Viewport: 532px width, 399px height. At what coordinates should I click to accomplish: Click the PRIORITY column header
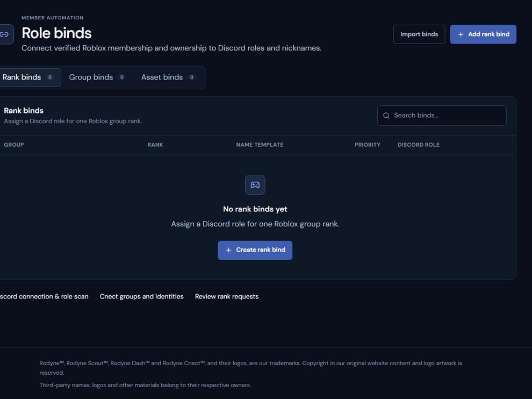pos(368,145)
